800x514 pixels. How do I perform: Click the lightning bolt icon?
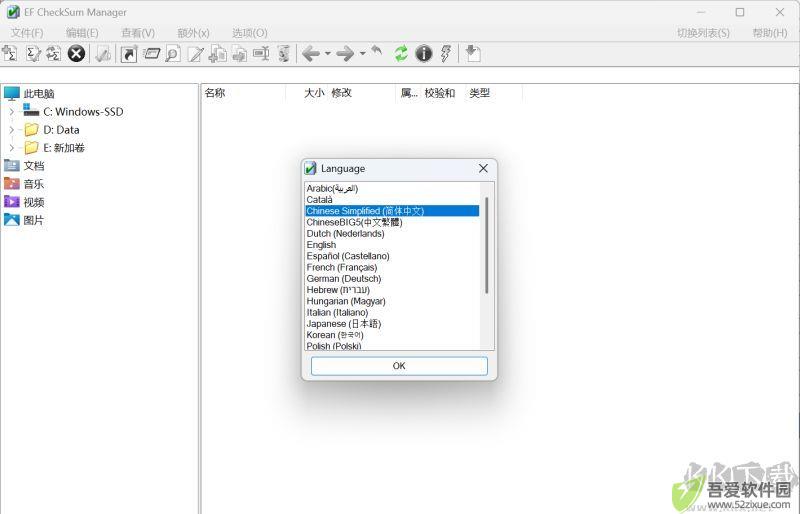click(446, 53)
